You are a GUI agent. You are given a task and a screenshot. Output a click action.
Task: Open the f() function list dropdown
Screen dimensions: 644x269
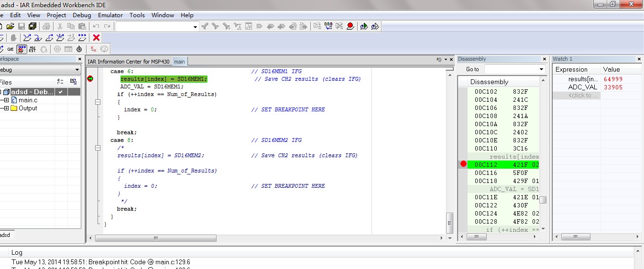coord(446,60)
